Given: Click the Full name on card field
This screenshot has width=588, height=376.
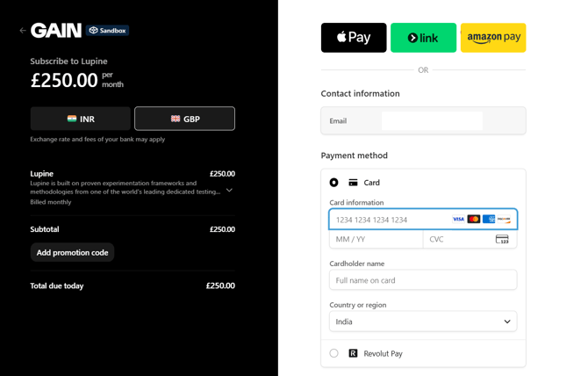Looking at the screenshot, I should tap(423, 280).
